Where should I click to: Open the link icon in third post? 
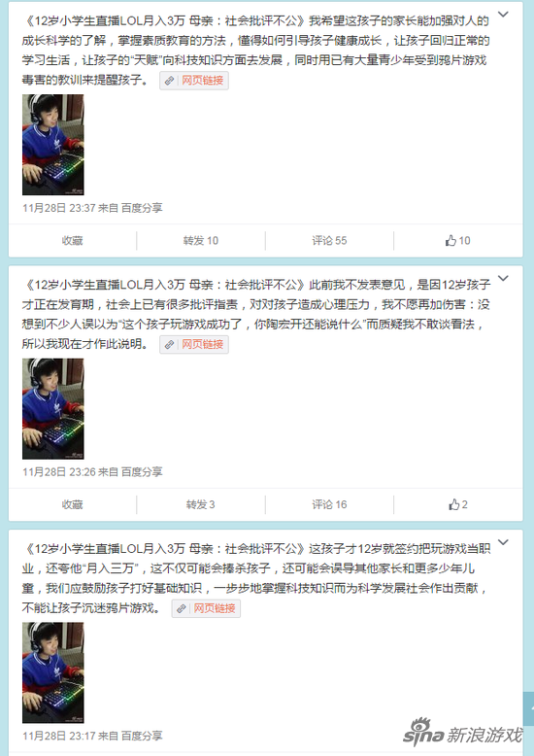click(182, 608)
